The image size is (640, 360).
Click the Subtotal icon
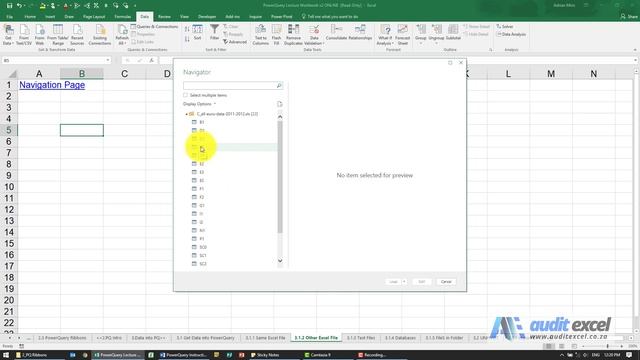click(453, 32)
